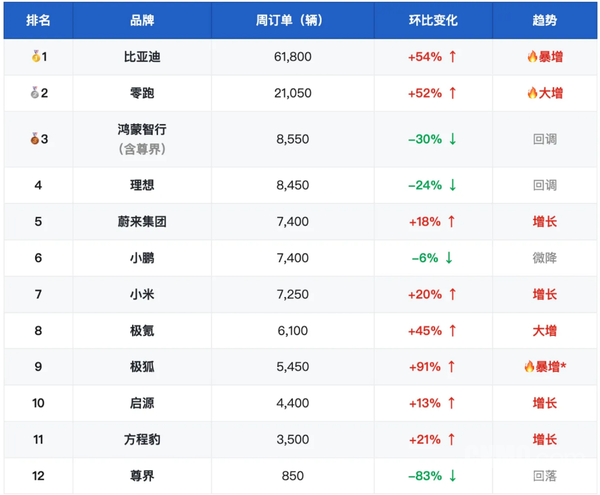The image size is (600, 495).
Task: Click the weekly order value 8,550
Action: (x=293, y=139)
